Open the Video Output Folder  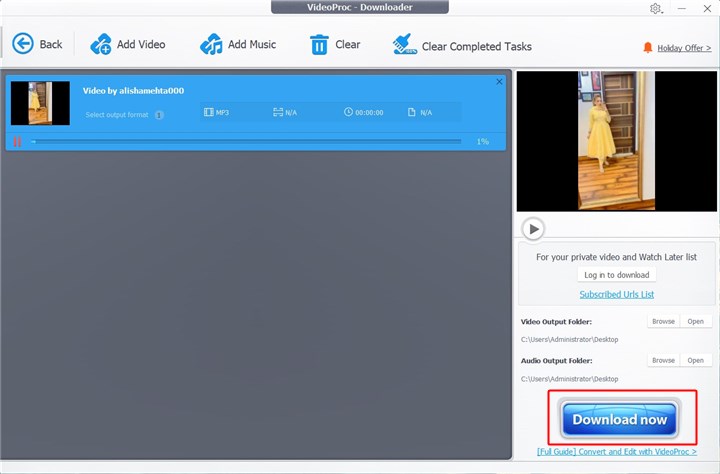695,322
